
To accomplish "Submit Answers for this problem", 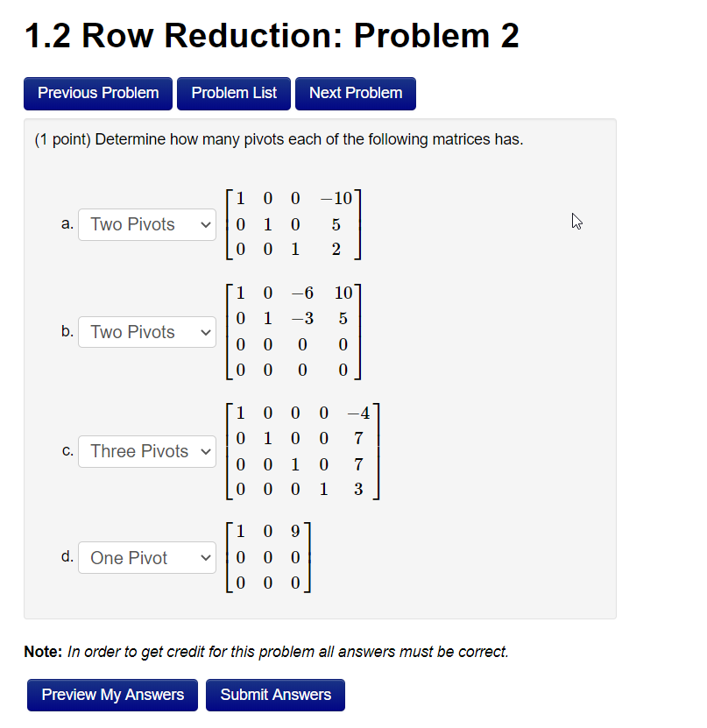I will click(x=275, y=695).
